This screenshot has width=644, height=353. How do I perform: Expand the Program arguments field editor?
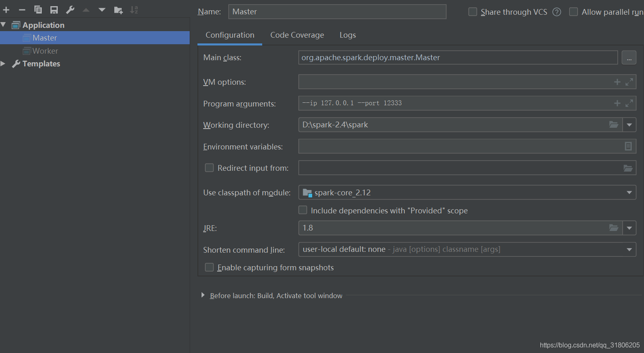tap(629, 103)
